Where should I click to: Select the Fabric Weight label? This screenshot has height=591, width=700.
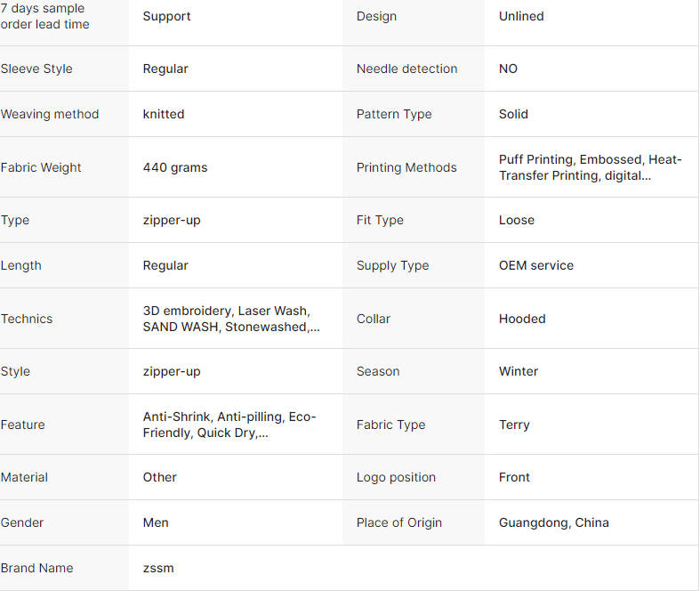(41, 167)
